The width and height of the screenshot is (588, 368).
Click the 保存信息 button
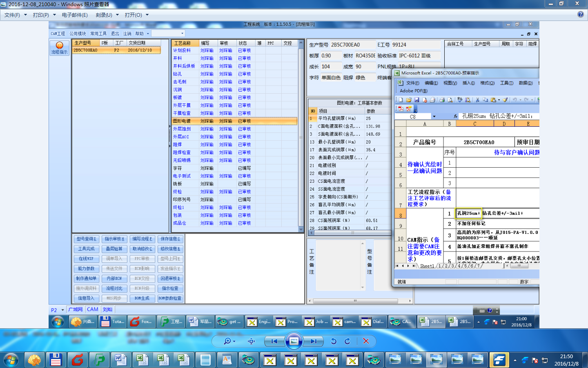coord(170,239)
